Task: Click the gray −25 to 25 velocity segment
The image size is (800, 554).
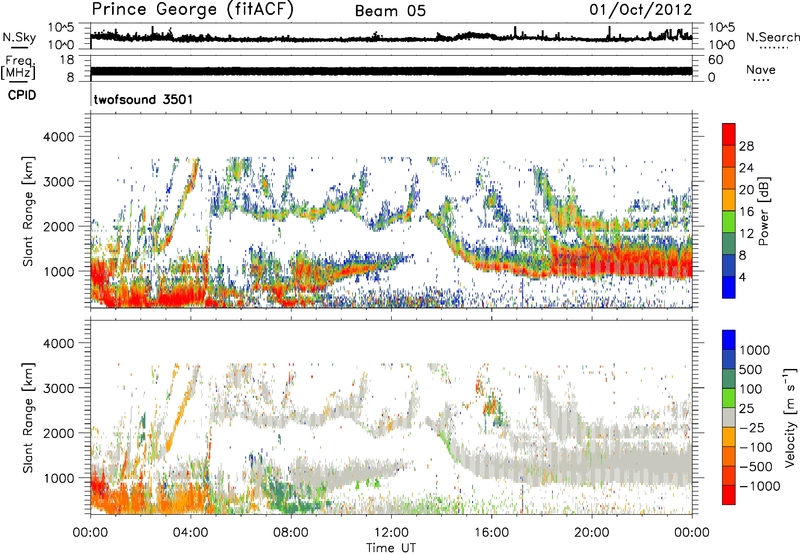Action: pos(729,417)
